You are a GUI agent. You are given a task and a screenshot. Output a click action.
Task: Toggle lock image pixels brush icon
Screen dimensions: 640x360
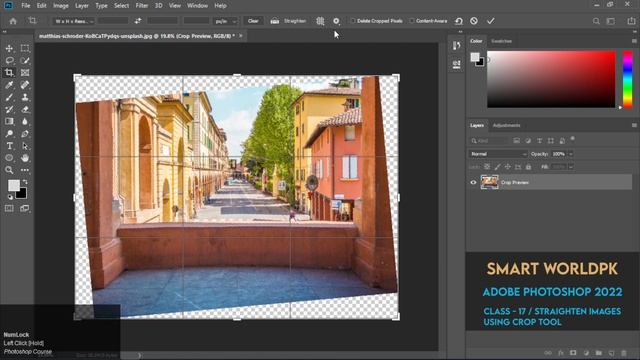point(497,167)
